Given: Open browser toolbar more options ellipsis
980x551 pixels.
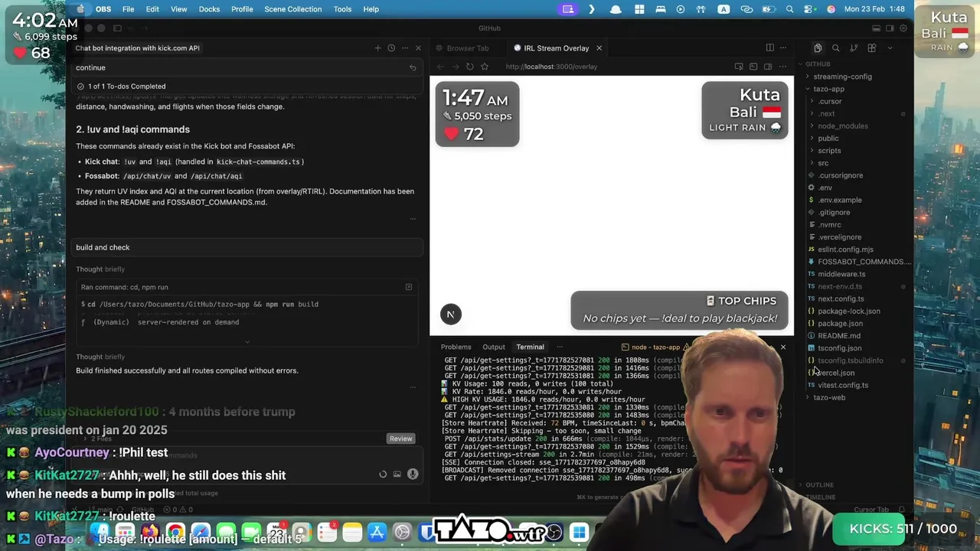Looking at the screenshot, I should tap(782, 67).
